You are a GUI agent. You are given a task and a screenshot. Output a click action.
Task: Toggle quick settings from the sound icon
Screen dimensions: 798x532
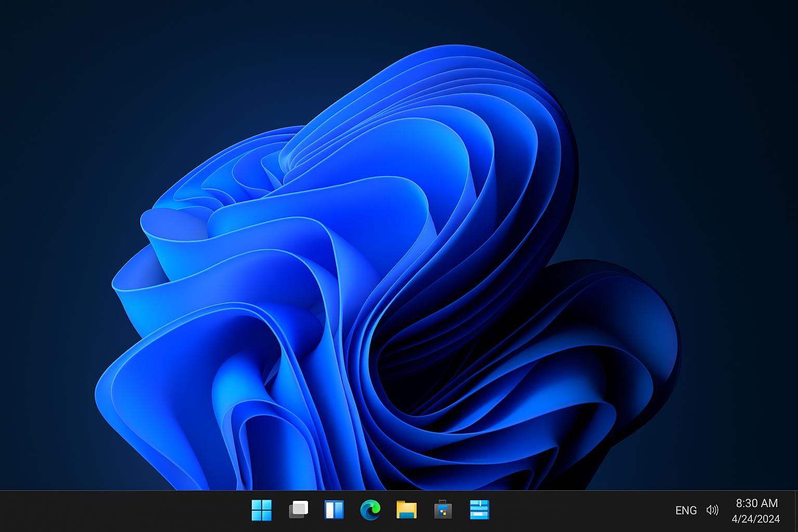point(712,510)
